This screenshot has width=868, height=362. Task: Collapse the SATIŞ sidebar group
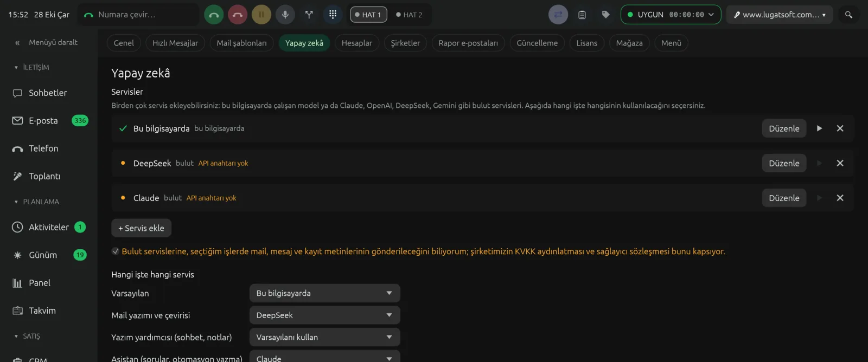coord(27,336)
